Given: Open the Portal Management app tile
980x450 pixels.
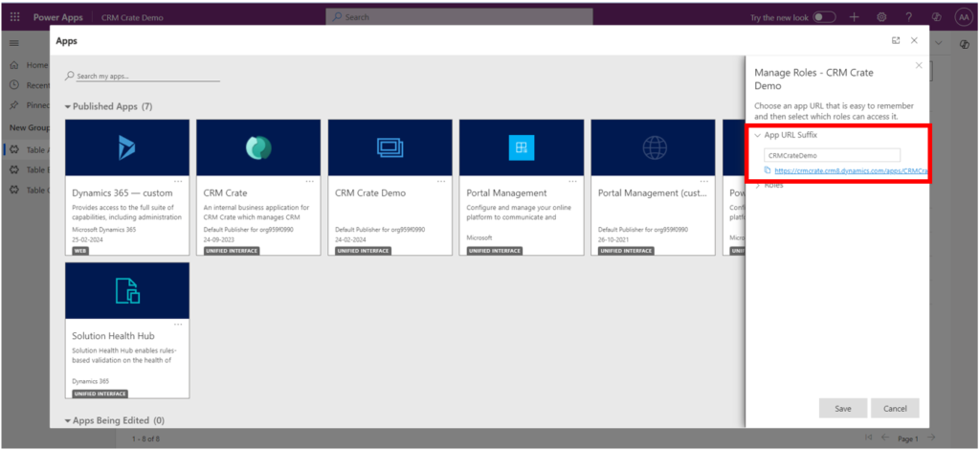Looking at the screenshot, I should [522, 188].
